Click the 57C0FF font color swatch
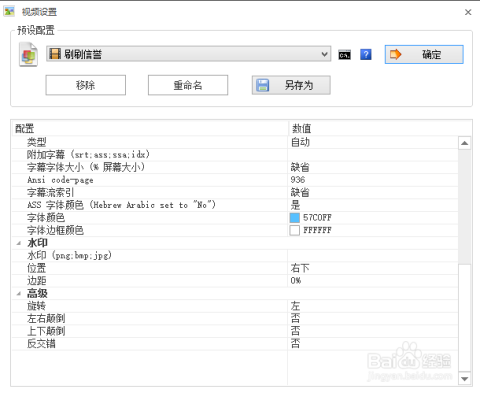 [x=295, y=218]
